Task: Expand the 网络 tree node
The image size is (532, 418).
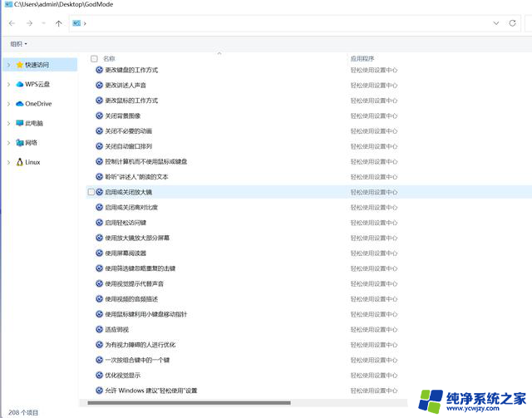Action: click(x=9, y=142)
